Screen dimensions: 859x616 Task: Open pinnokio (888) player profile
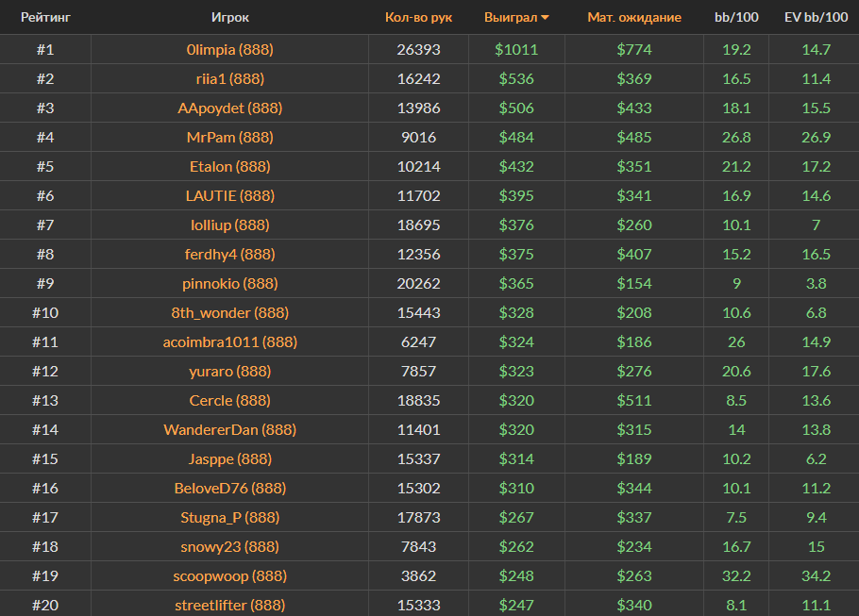click(229, 283)
